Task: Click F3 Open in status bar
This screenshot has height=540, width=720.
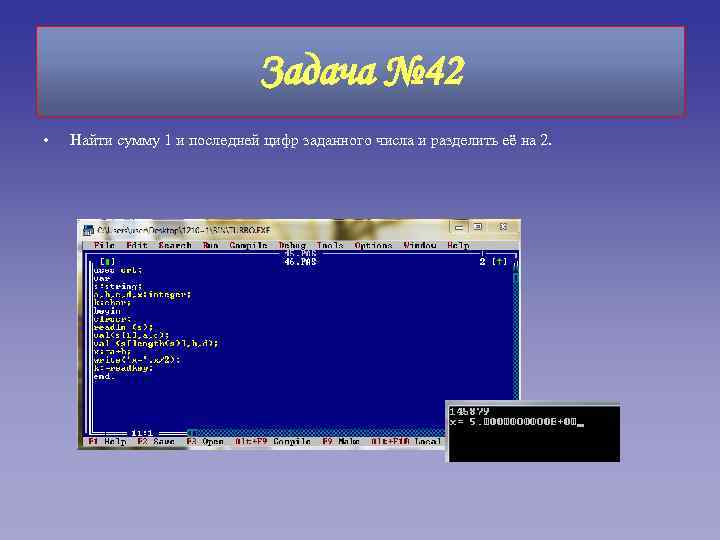Action: [205, 442]
